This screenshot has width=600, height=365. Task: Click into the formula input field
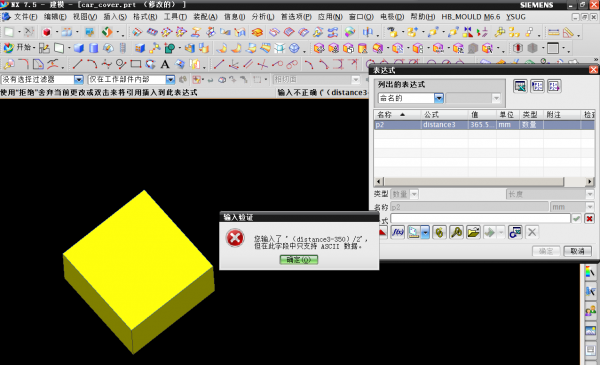480,218
